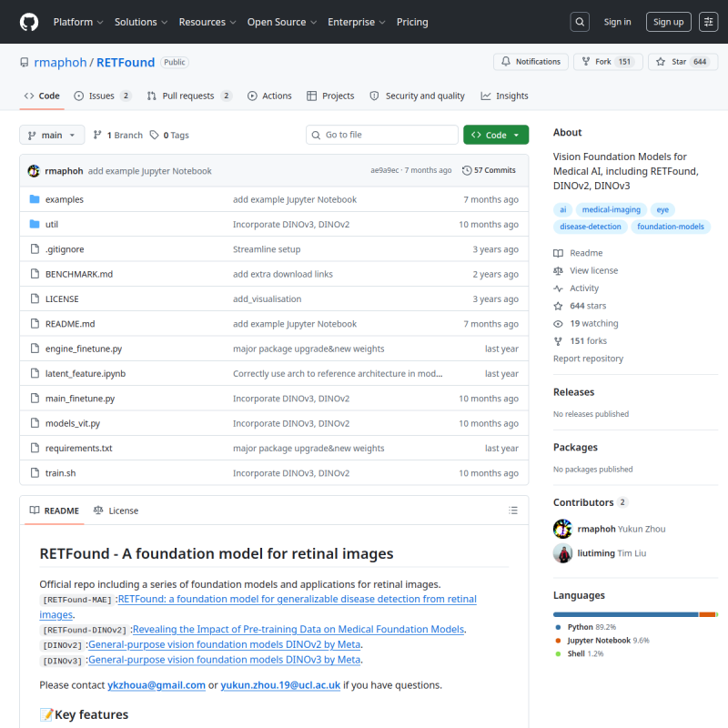This screenshot has height=728, width=728.
Task: Open Security and quality tab
Action: point(418,96)
